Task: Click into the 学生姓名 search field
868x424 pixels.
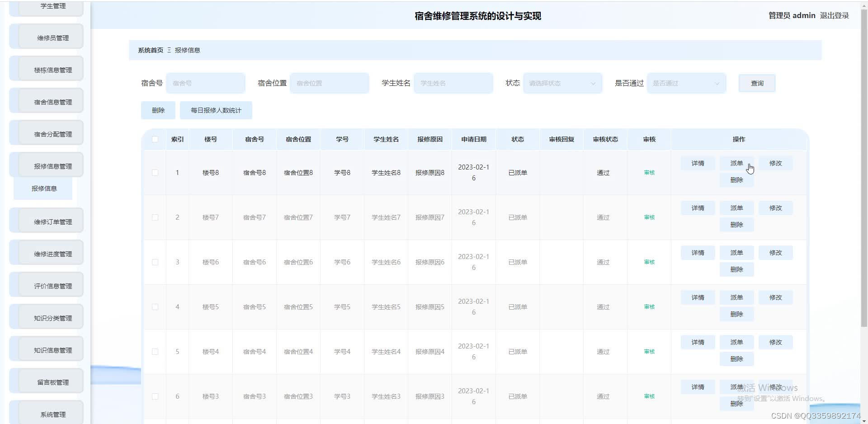Action: point(453,83)
